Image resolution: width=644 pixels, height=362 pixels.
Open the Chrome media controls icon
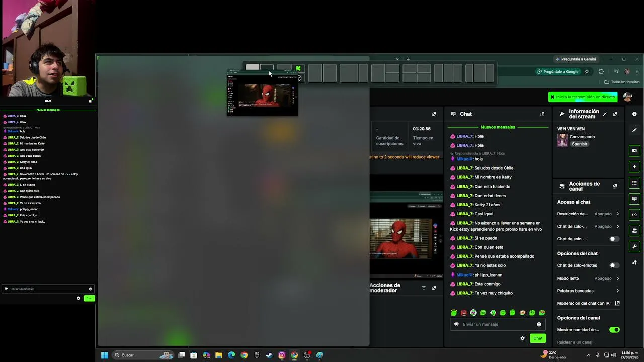pyautogui.click(x=616, y=72)
